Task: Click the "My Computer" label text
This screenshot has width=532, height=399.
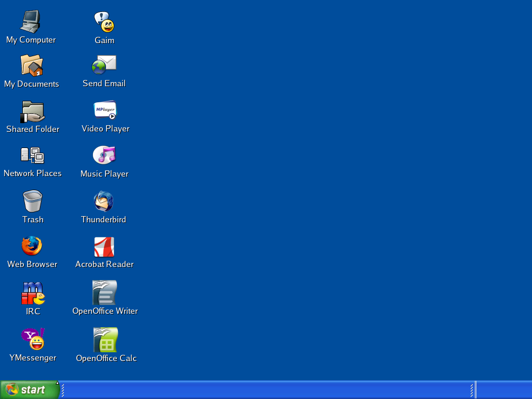Action: click(x=31, y=40)
